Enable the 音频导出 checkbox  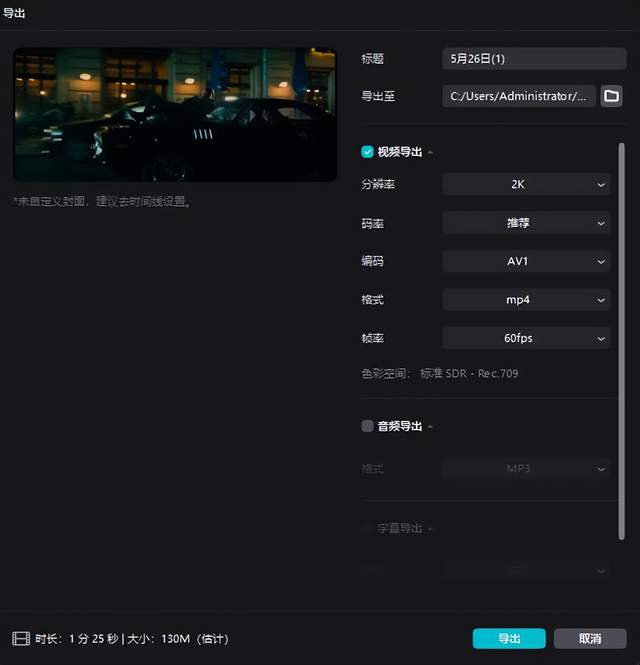(x=367, y=426)
